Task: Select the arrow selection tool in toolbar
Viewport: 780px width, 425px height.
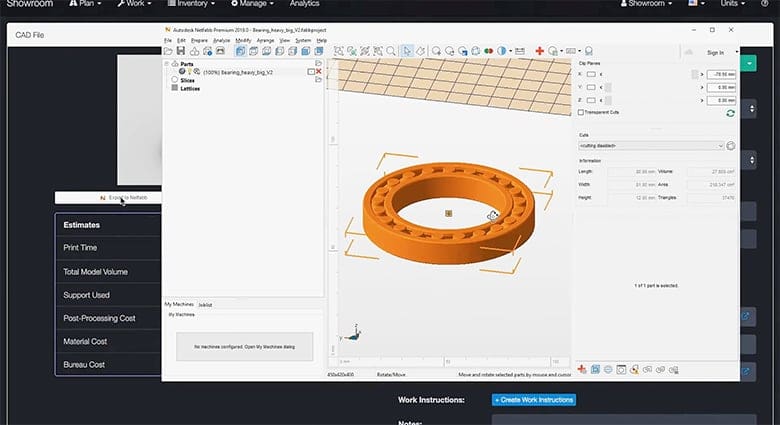Action: [x=406, y=51]
